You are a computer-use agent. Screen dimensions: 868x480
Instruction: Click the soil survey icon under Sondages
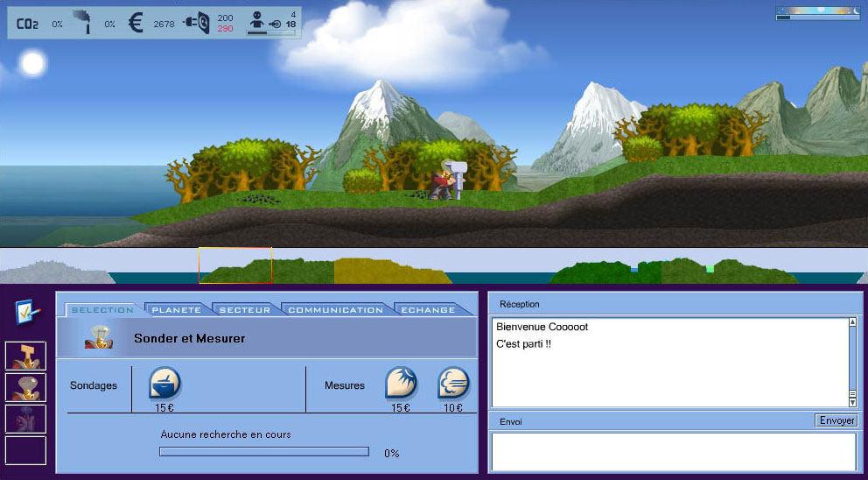(x=164, y=384)
